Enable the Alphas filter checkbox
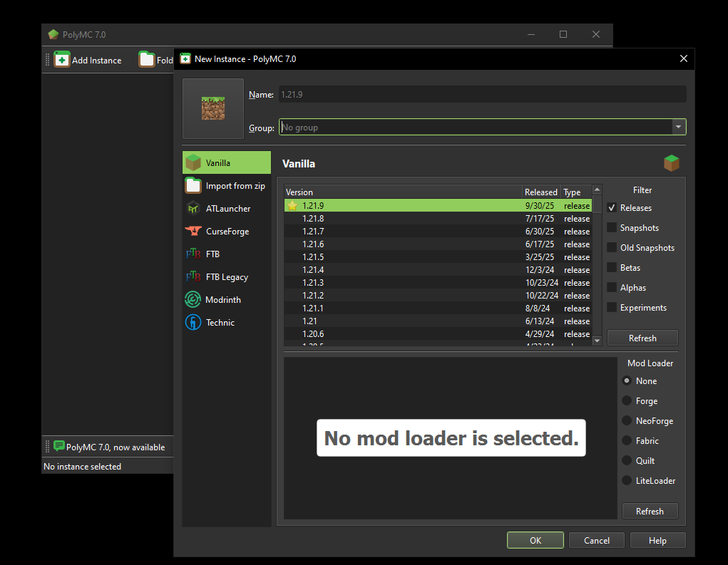Screen dimensions: 728x565 (x=612, y=288)
